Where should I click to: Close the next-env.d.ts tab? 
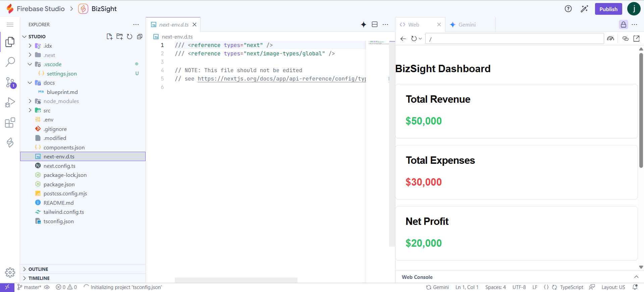tap(195, 25)
